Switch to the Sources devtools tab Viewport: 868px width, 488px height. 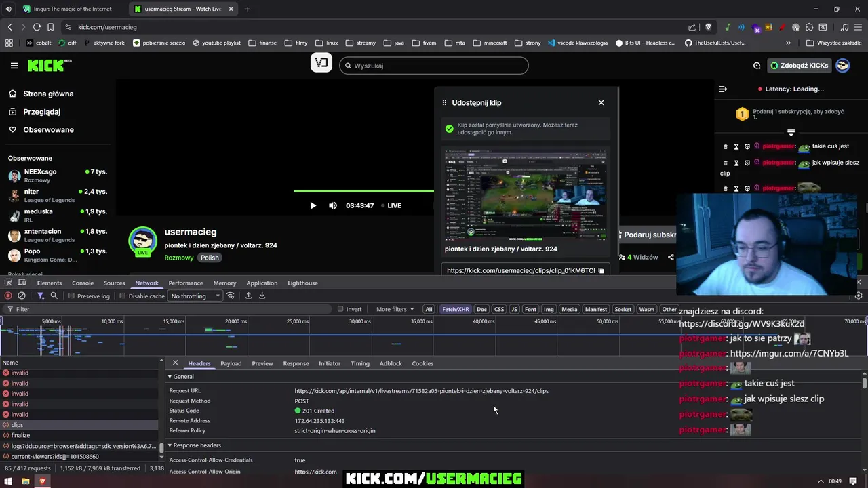(x=114, y=283)
